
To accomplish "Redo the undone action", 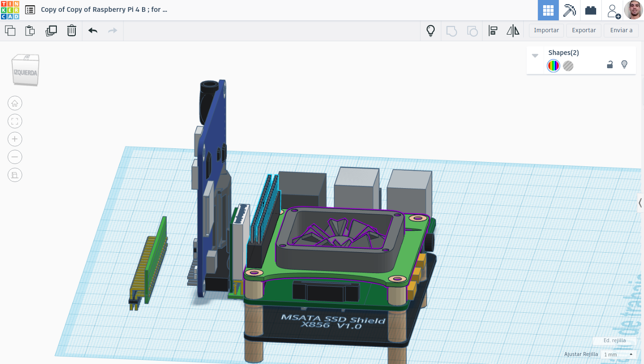I will [113, 31].
